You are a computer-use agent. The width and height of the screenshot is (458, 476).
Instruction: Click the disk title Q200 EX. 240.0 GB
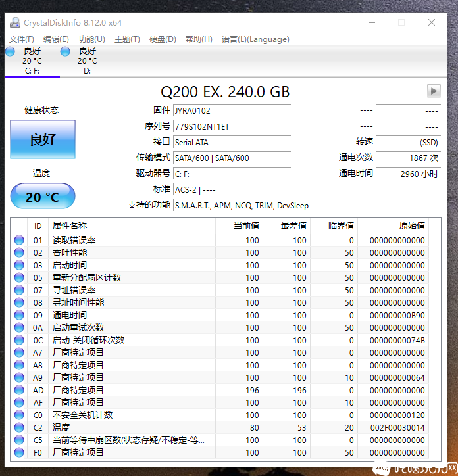[225, 91]
